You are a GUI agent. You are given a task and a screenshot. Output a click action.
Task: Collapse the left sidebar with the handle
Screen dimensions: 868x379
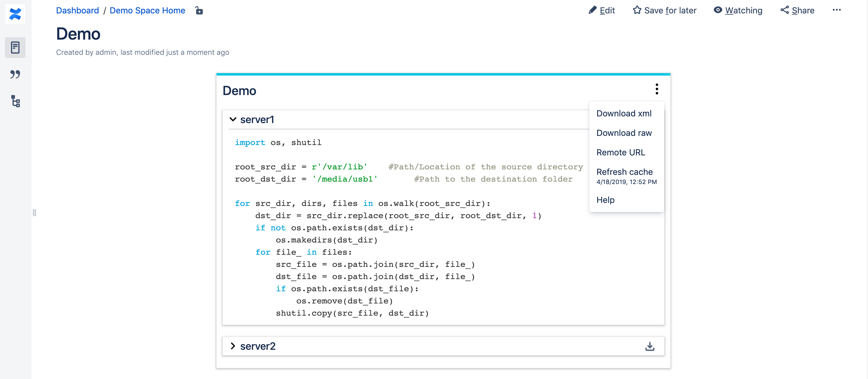(34, 213)
